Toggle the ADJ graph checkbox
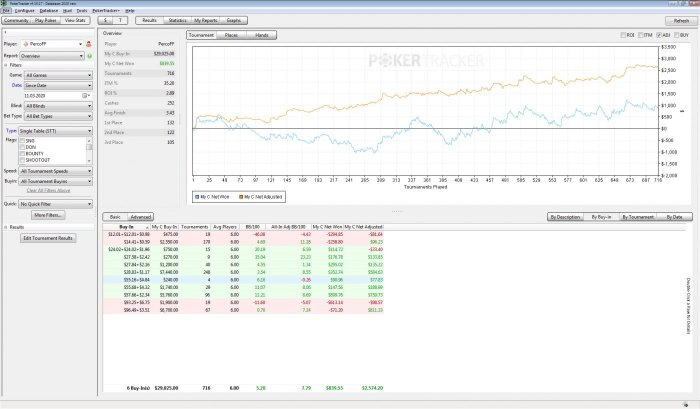Screen dimensions: 700x409 660,34
